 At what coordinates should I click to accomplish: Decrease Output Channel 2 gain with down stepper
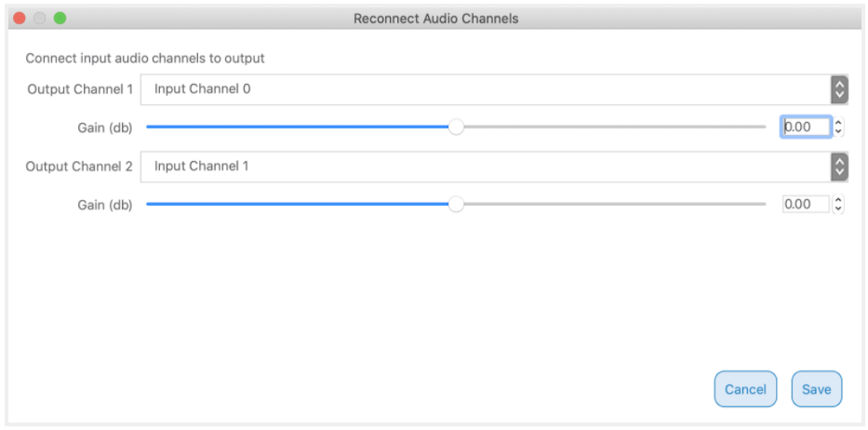pyautogui.click(x=839, y=209)
